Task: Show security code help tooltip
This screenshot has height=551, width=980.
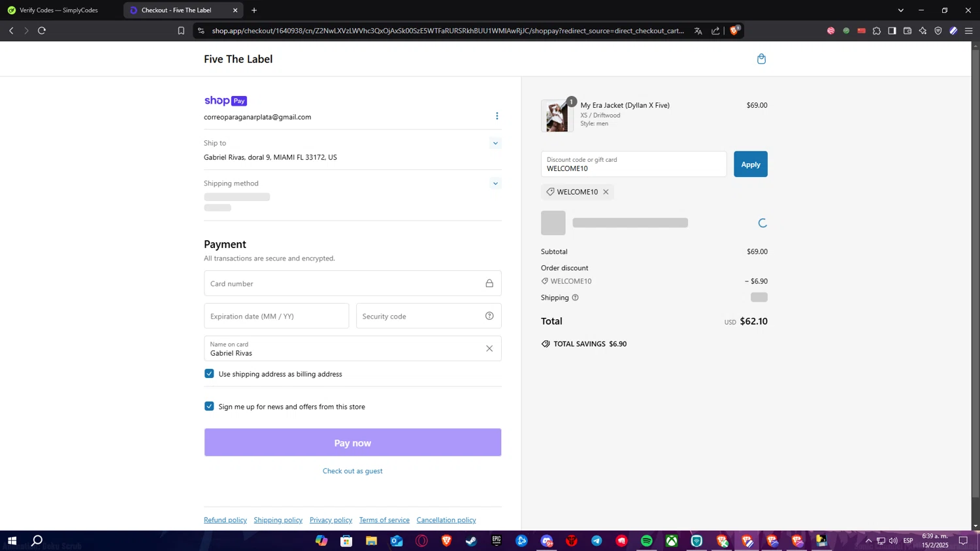Action: (489, 316)
